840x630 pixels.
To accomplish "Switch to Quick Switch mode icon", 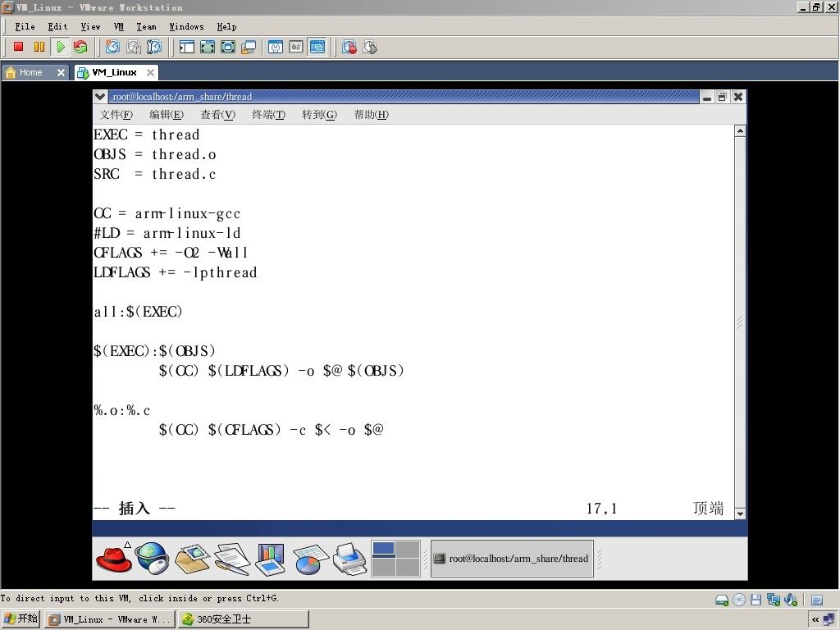I will coord(208,47).
